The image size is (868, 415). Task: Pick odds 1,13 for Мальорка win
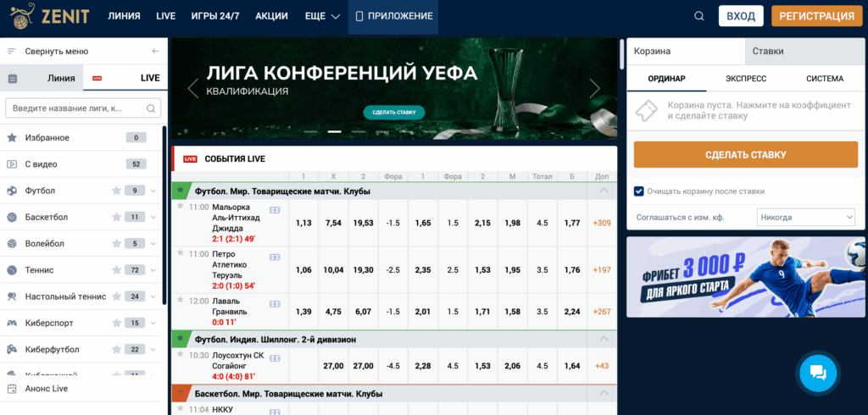coord(303,223)
